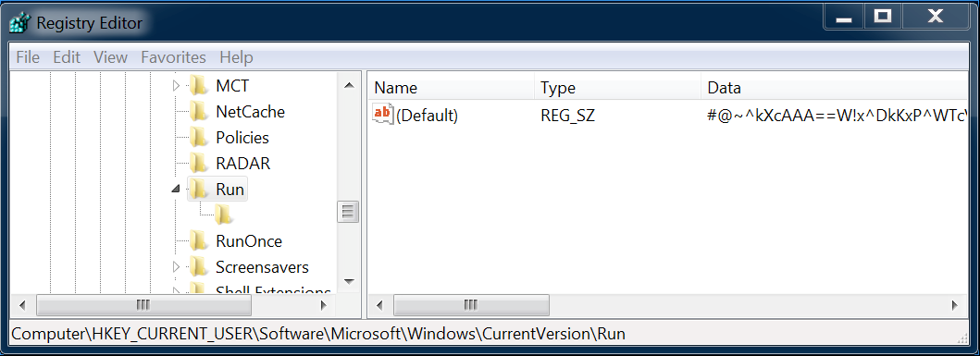Select the (Default) value name
This screenshot has width=980, height=356.
(428, 116)
